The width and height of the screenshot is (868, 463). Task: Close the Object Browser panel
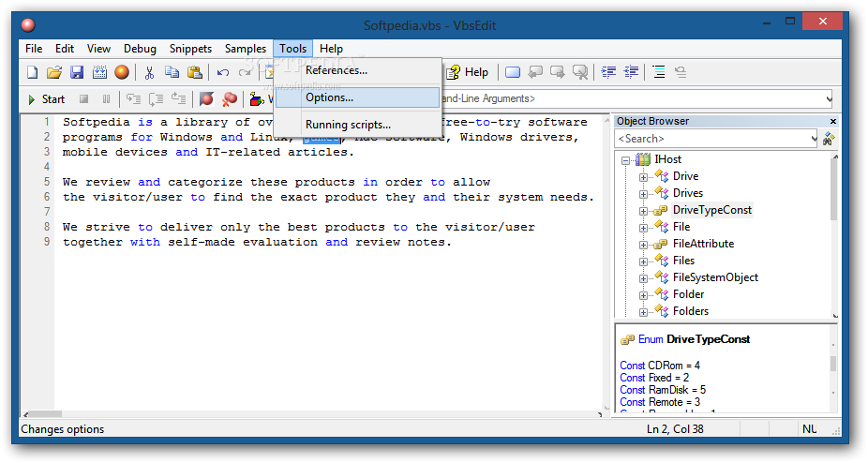tap(833, 121)
